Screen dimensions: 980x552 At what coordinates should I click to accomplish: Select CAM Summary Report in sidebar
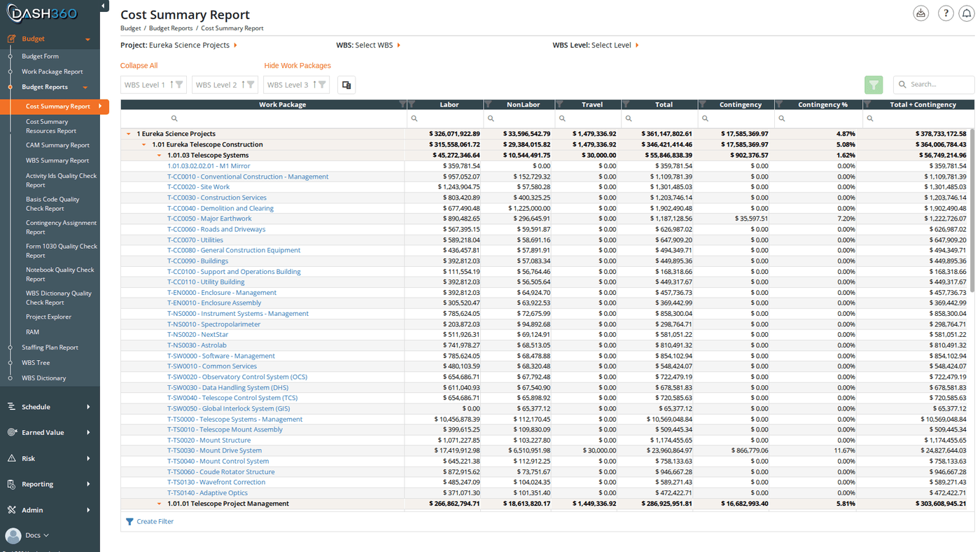point(57,145)
